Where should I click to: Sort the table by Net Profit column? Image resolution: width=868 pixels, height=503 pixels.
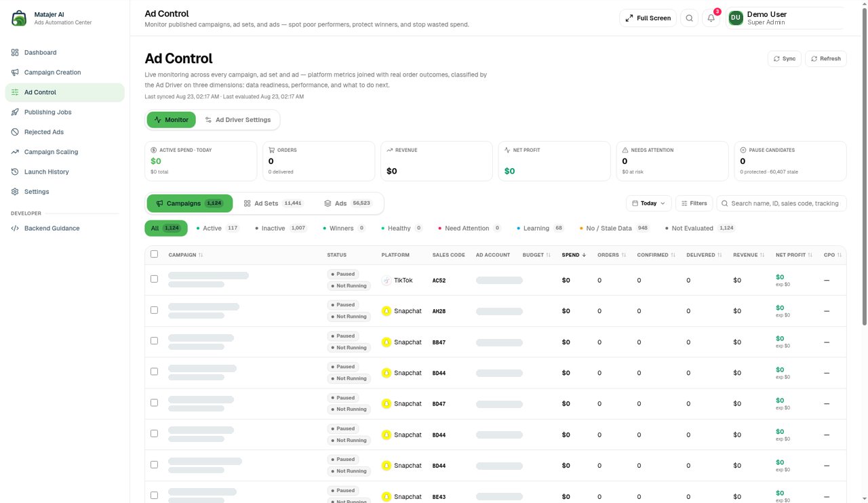[x=794, y=255]
